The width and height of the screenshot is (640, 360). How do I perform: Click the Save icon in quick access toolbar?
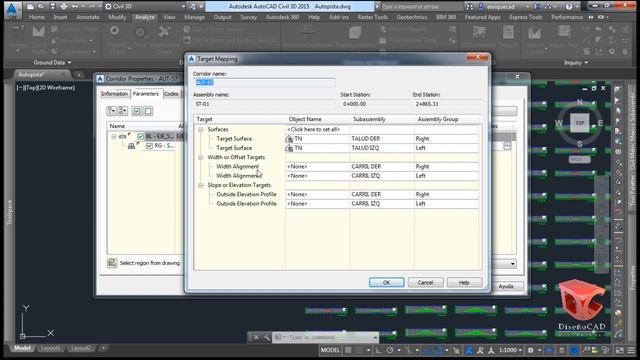tap(52, 7)
